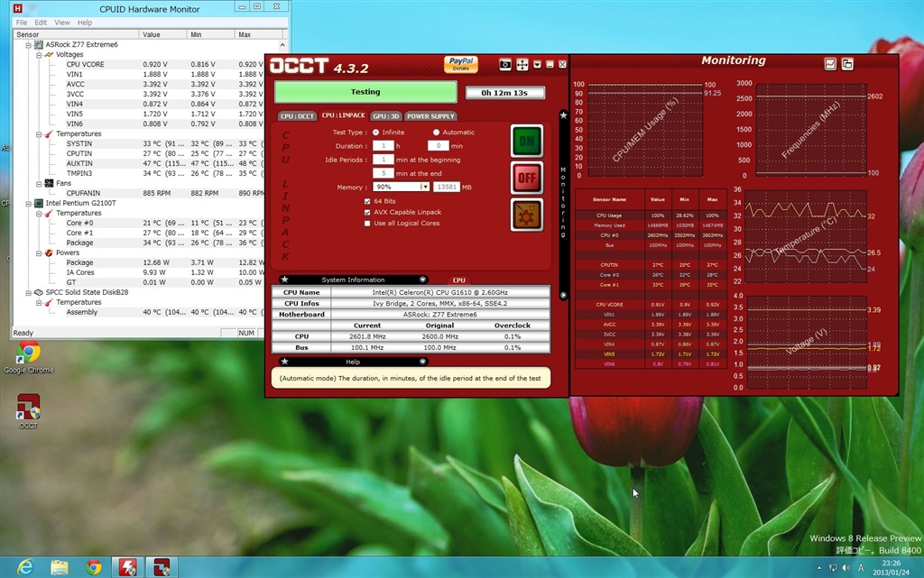Click the Monitoring copy windows icon
924x578 pixels.
pyautogui.click(x=847, y=64)
